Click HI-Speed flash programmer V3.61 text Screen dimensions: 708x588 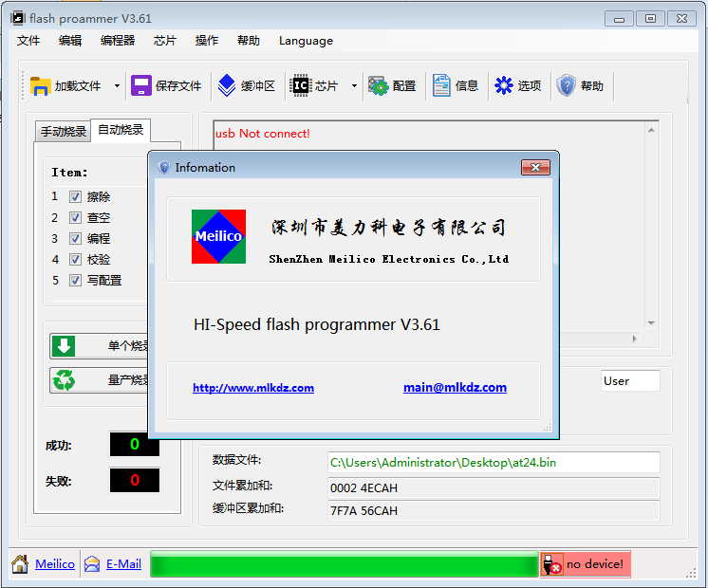pos(317,324)
